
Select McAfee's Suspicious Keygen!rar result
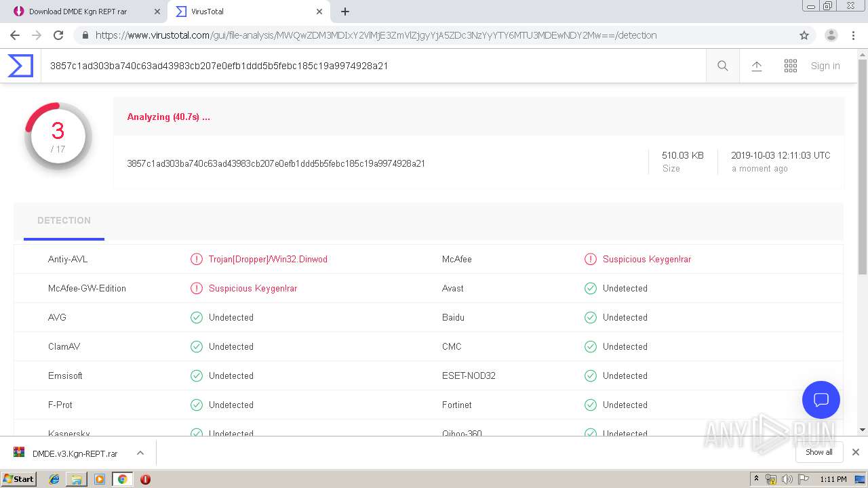pos(647,259)
